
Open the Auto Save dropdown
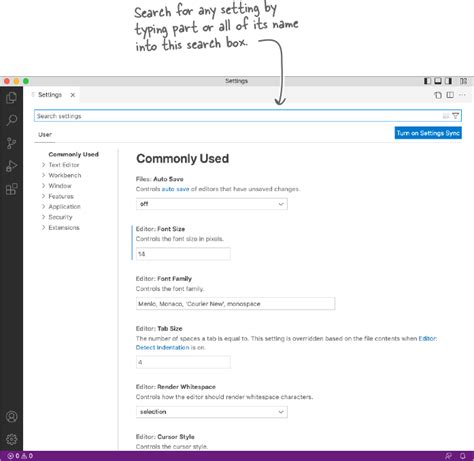[212, 204]
